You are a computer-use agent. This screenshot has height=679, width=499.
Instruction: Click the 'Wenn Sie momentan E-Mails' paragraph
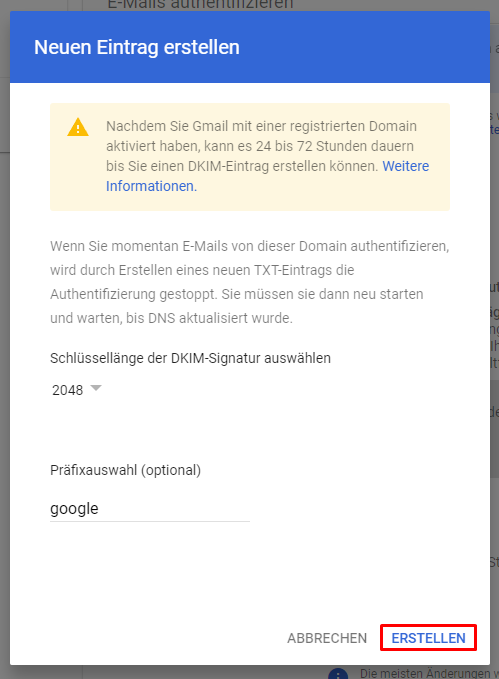point(250,282)
